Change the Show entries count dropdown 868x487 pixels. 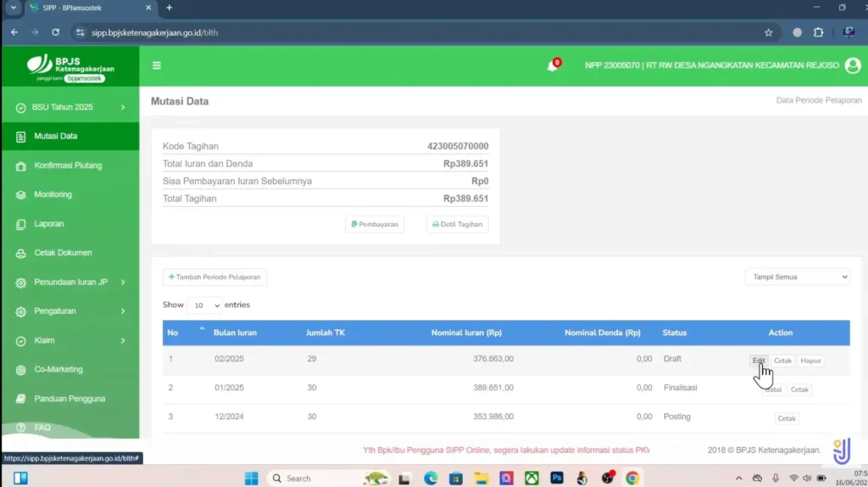[x=204, y=305]
